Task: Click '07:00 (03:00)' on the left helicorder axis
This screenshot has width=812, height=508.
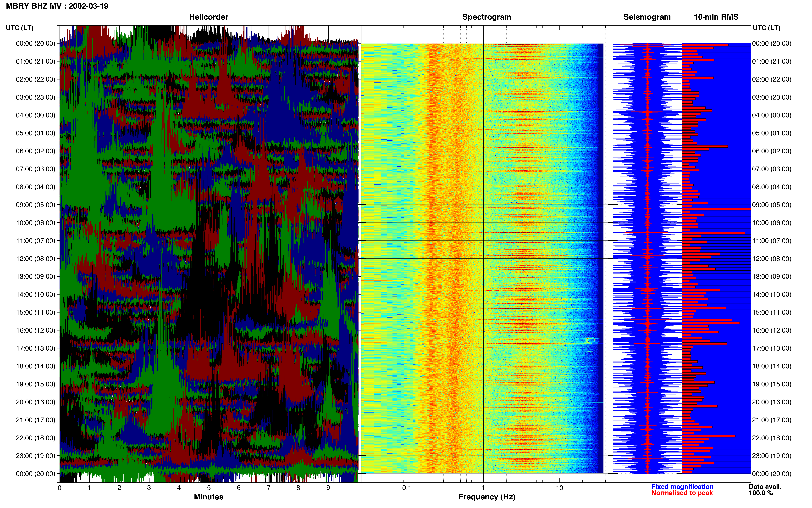Action: (36, 169)
